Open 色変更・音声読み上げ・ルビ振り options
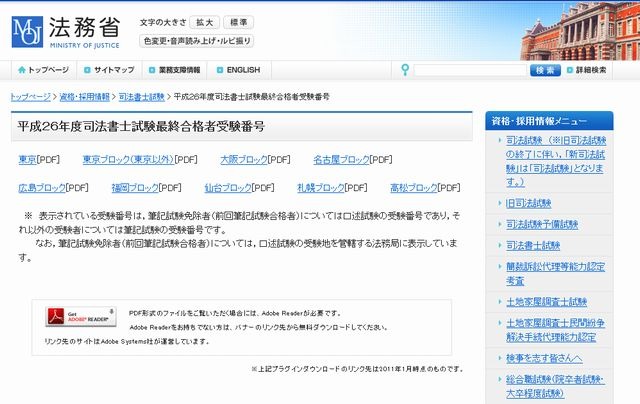This screenshot has height=404, width=640. point(197,41)
